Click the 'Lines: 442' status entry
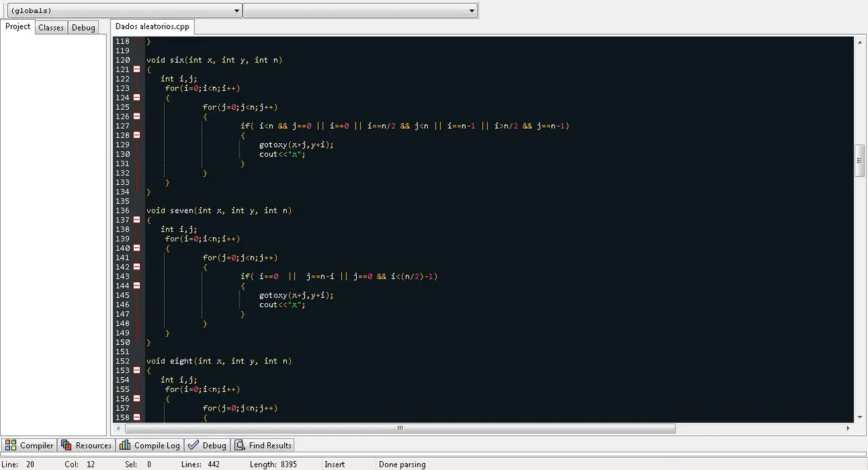The image size is (868, 470). pos(201,465)
